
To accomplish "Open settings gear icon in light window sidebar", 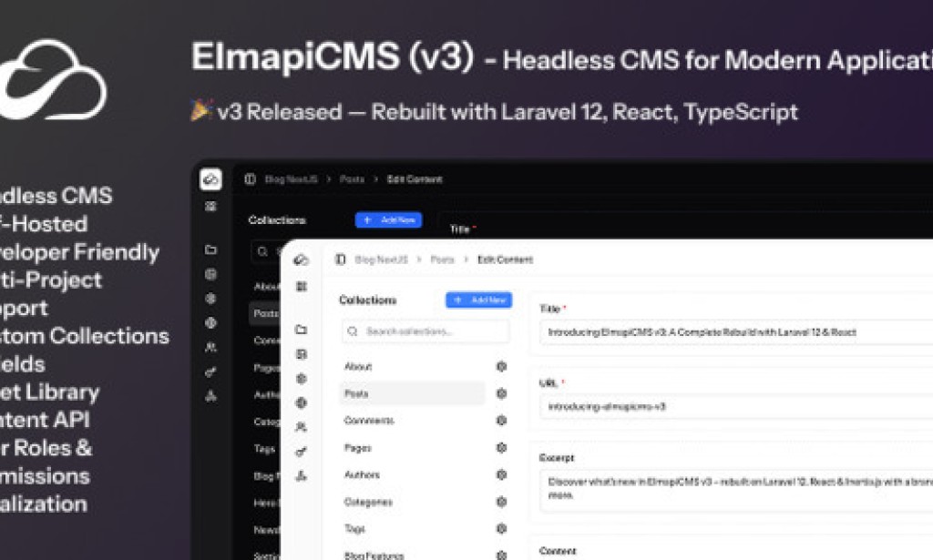I will click(x=301, y=379).
